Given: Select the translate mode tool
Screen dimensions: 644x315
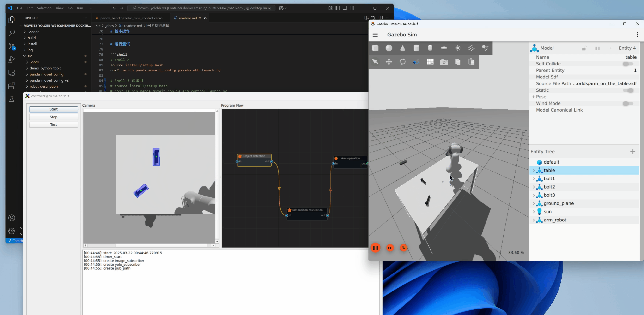Looking at the screenshot, I should point(389,62).
